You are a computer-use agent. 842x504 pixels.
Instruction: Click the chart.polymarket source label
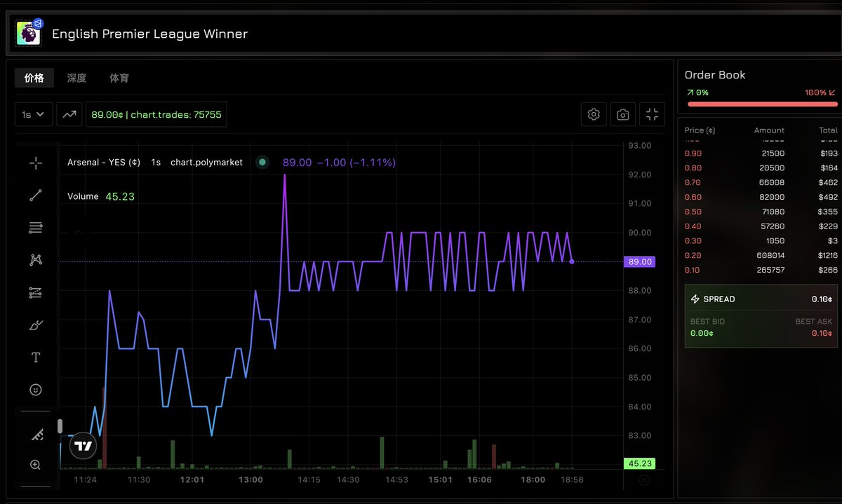206,162
